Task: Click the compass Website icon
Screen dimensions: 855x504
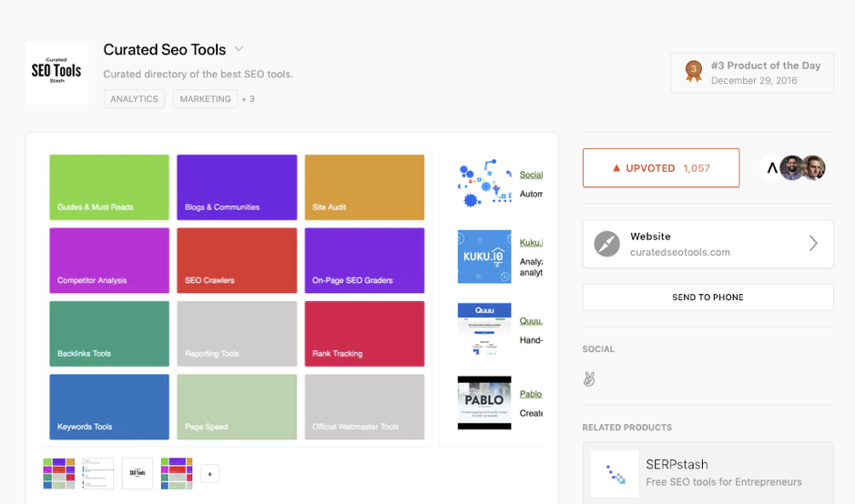Action: tap(606, 244)
